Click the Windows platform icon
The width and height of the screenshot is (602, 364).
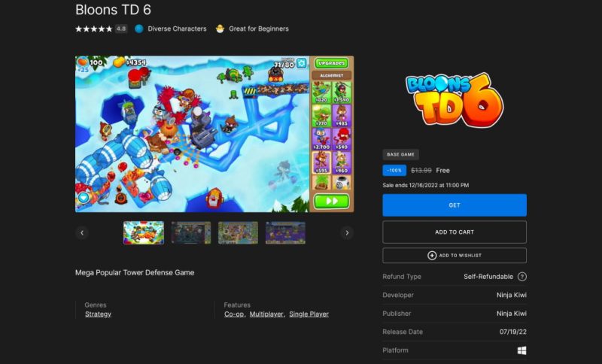coord(521,350)
